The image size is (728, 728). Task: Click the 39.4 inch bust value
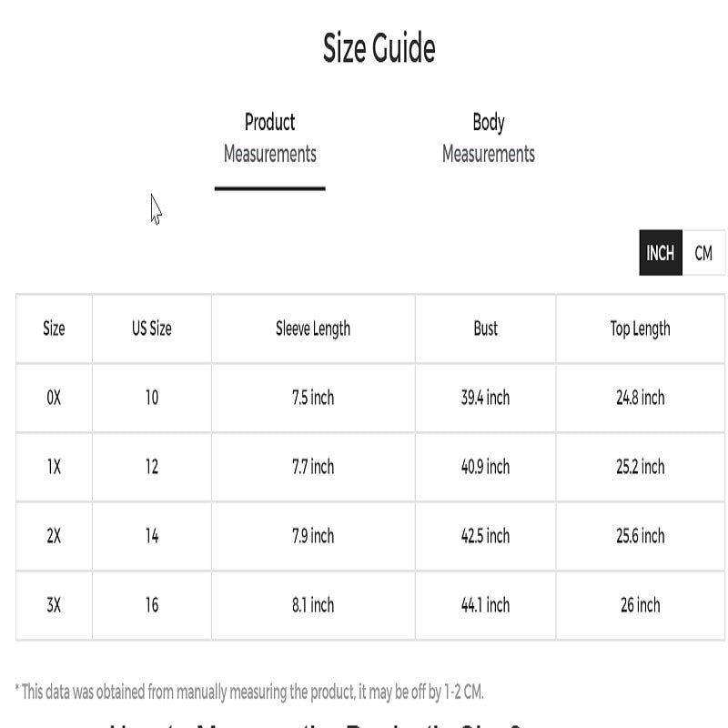coord(485,398)
